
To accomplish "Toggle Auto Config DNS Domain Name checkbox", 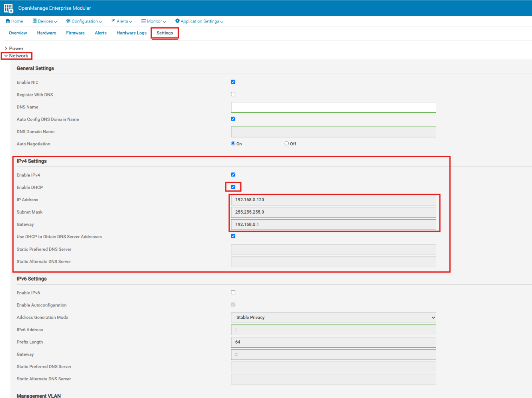I will tap(233, 119).
